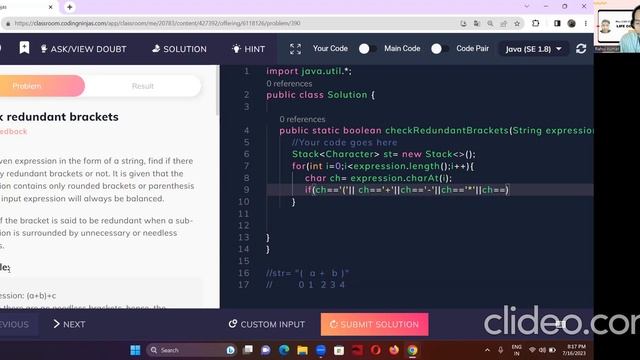Click the '//str=' comment on line 16
The image size is (640, 360).
pyautogui.click(x=308, y=273)
